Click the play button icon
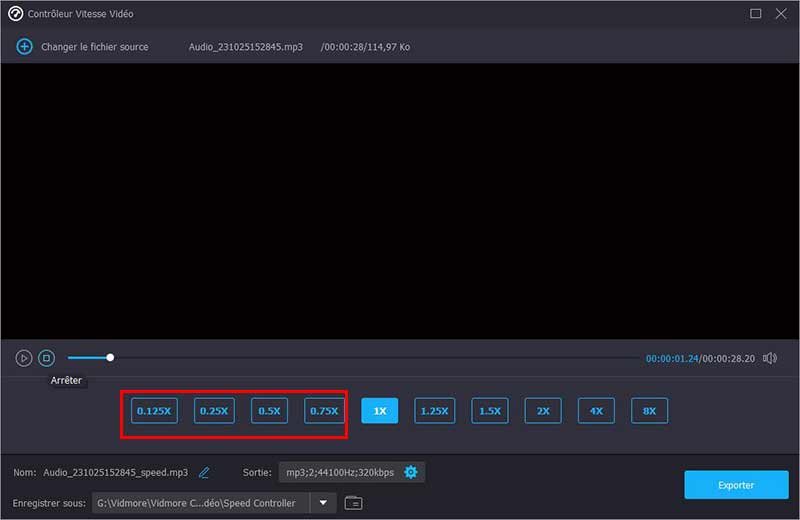The height and width of the screenshot is (520, 800). point(24,358)
